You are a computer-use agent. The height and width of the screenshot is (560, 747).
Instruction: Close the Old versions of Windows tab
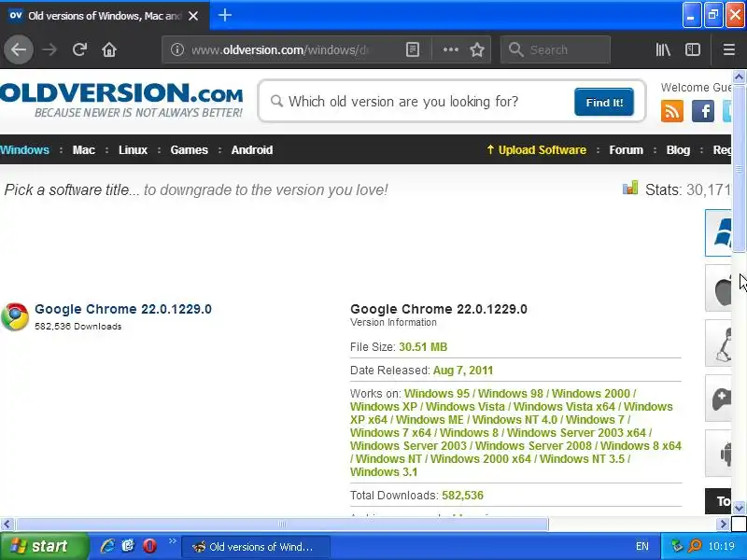(x=193, y=16)
